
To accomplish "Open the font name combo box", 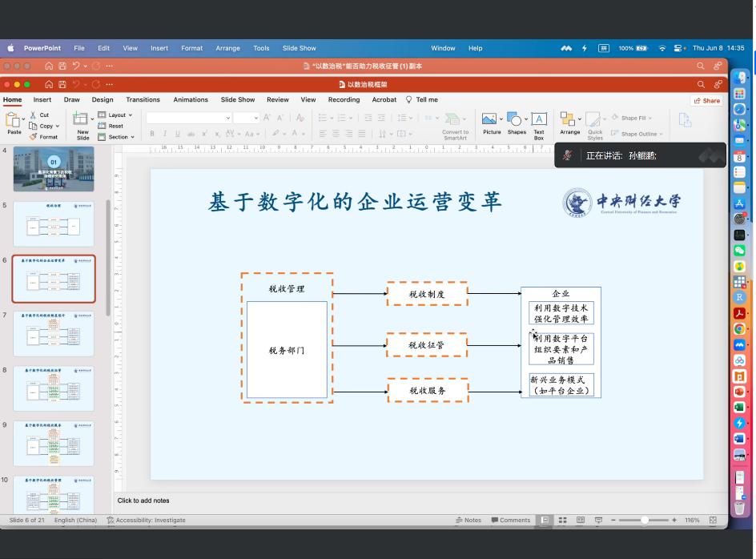I will (x=188, y=118).
